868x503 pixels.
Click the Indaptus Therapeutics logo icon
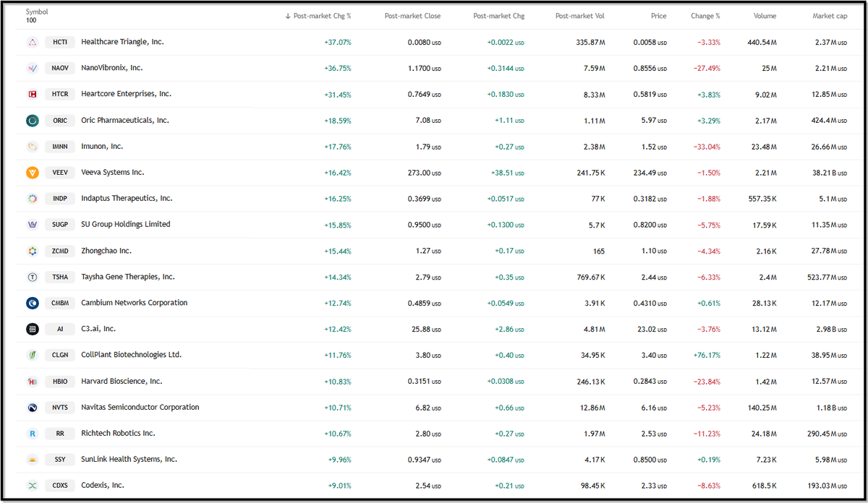pos(32,199)
